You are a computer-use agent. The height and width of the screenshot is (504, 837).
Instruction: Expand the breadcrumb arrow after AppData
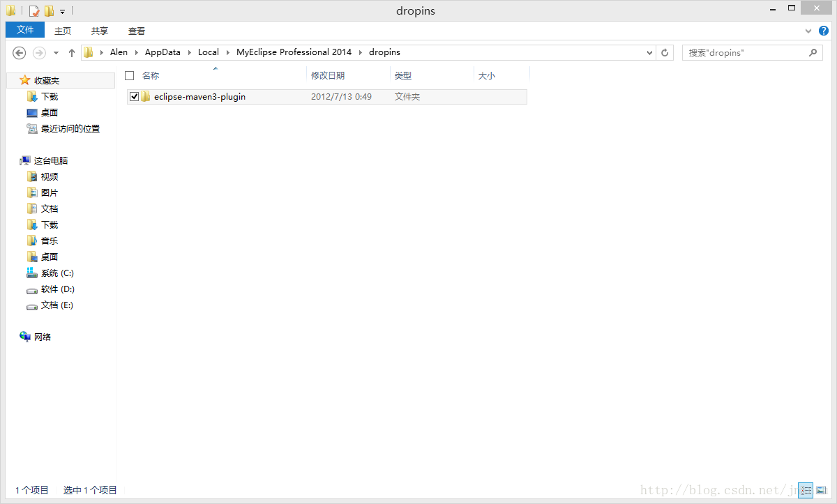(x=190, y=52)
